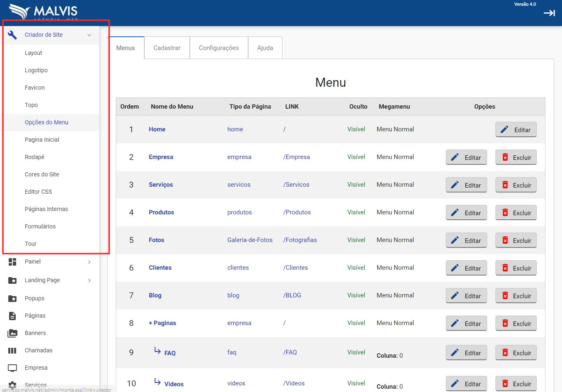Open the Ajuda tab
This screenshot has height=392, width=562.
pos(265,48)
